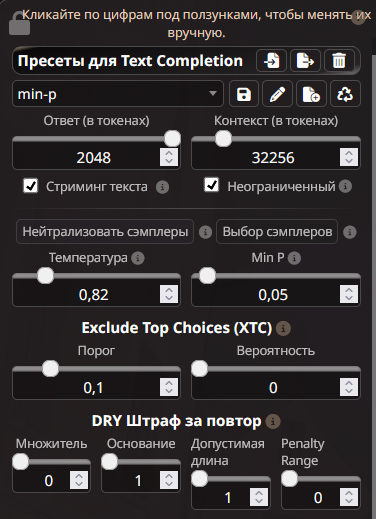
Task: Click the stepper arrows on Вероятность field
Action: click(349, 387)
